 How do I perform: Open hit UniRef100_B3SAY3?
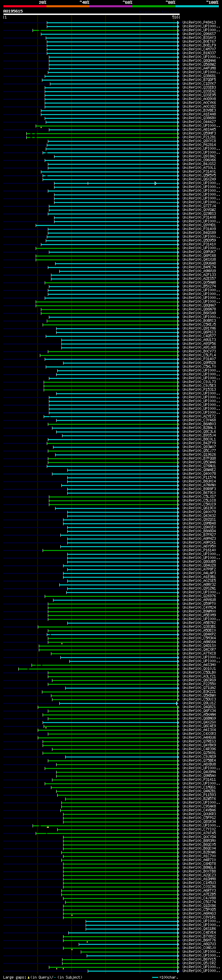tap(199, 38)
